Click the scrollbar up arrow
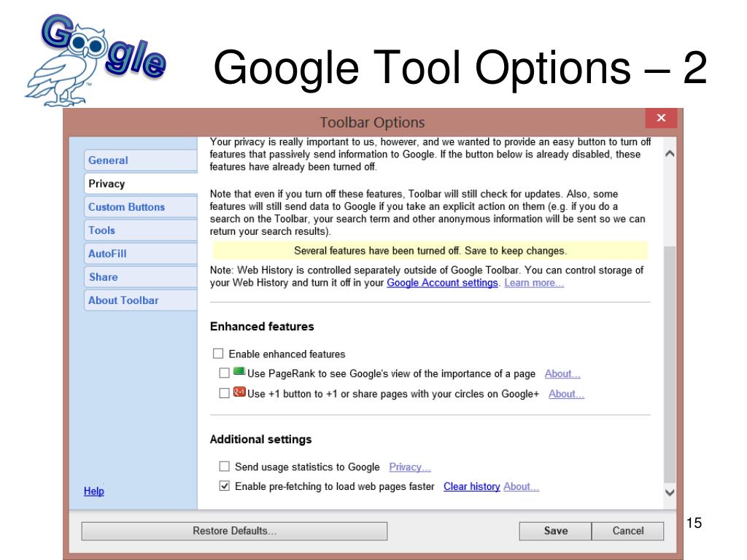 click(670, 153)
